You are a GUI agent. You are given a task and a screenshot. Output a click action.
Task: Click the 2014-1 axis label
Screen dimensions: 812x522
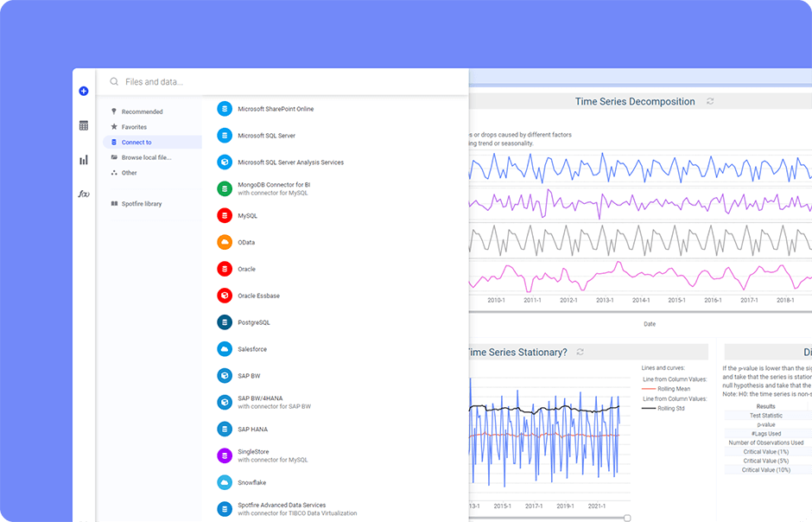click(641, 300)
